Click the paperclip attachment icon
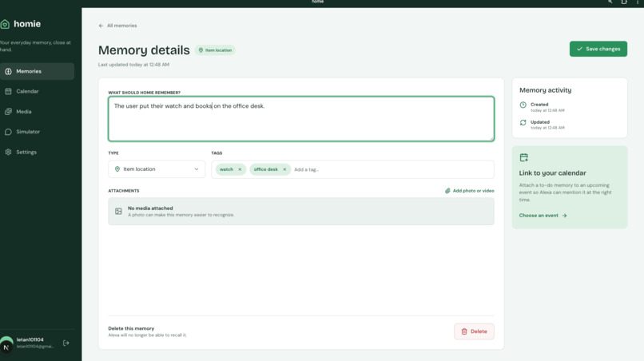 tap(447, 191)
